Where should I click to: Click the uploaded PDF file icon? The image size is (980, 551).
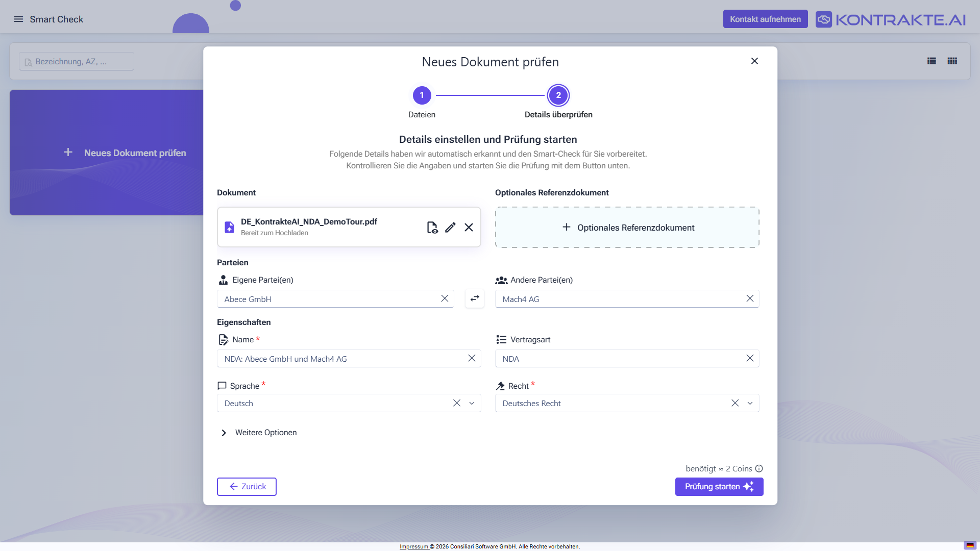pyautogui.click(x=230, y=228)
